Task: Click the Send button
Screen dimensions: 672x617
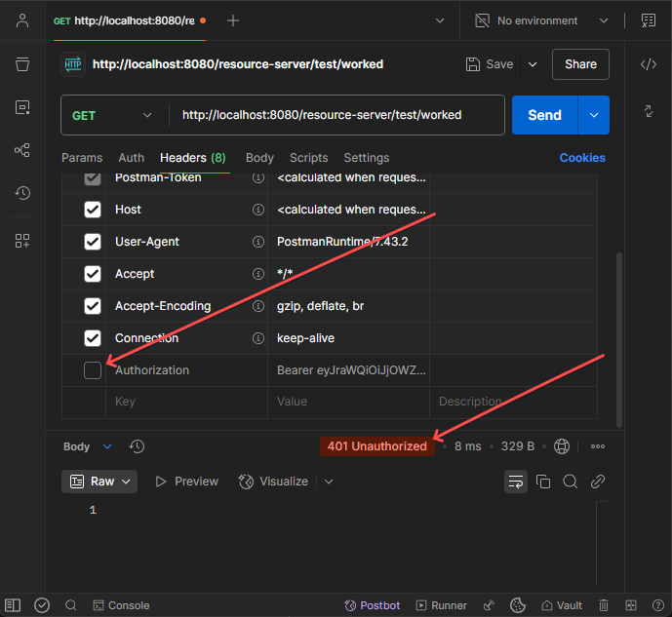Action: tap(544, 115)
